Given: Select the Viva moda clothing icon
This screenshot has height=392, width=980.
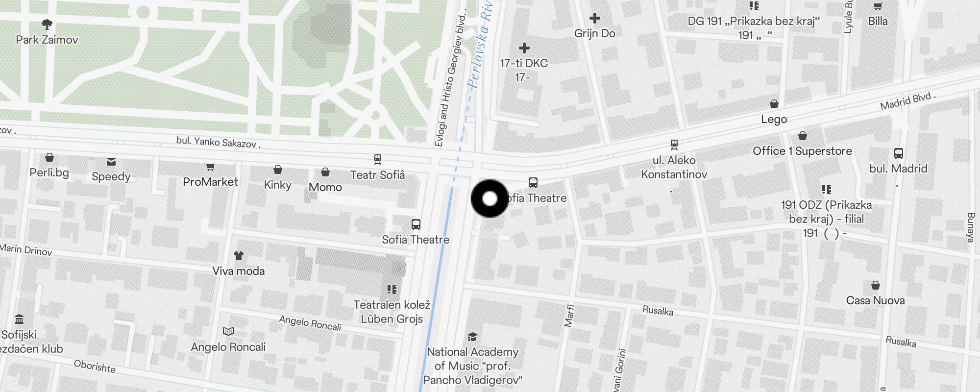Looking at the screenshot, I should pyautogui.click(x=239, y=256).
